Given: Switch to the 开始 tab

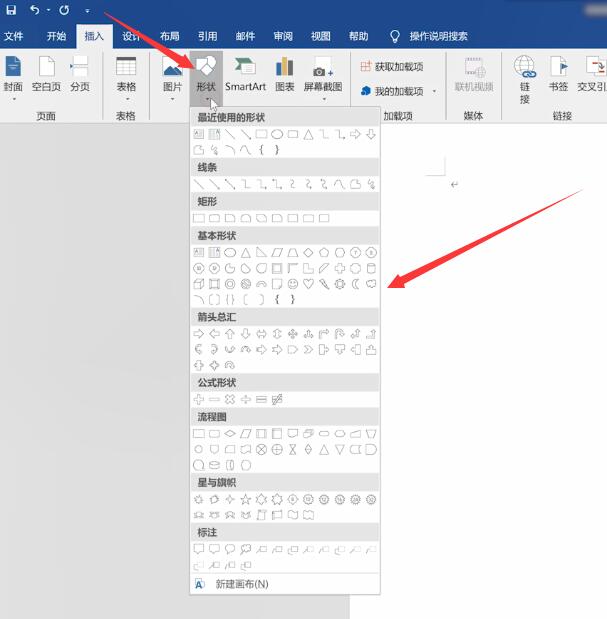Looking at the screenshot, I should click(x=56, y=36).
